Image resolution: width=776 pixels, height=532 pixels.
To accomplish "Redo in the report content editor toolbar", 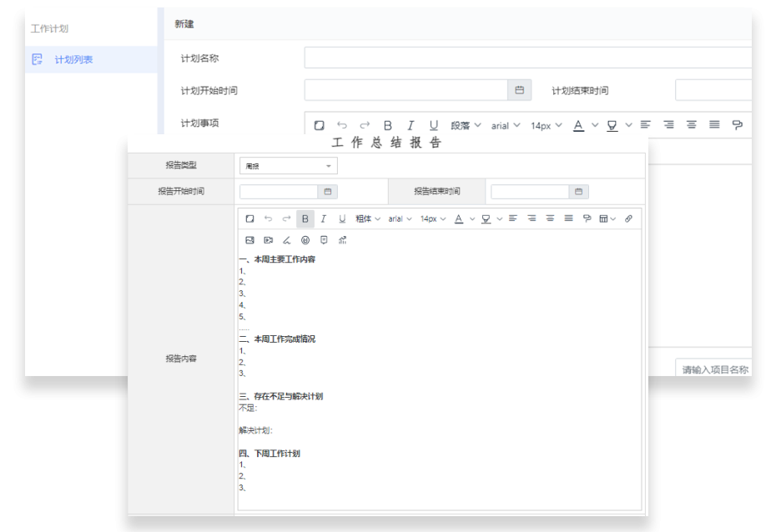I will (x=286, y=218).
